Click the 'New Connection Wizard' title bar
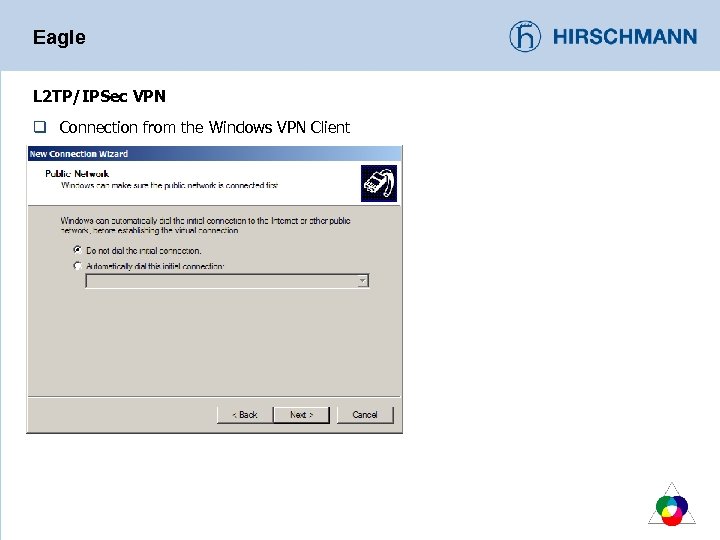This screenshot has width=720, height=540. click(214, 153)
